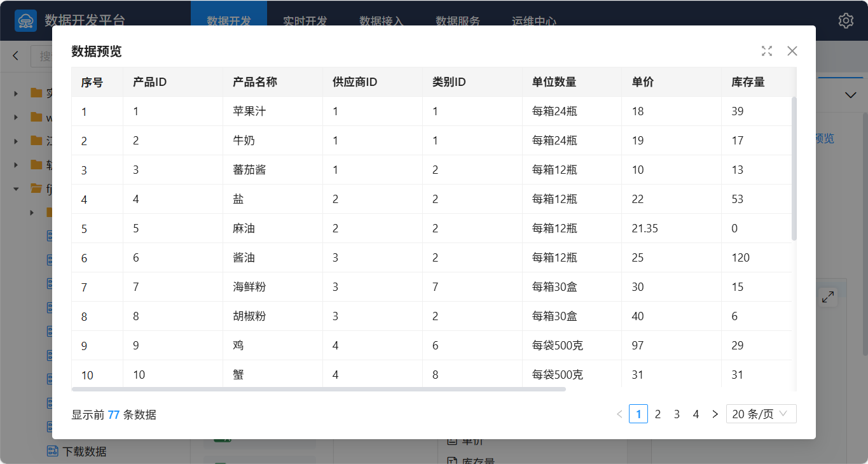Select the 数据服务 tab
Screen dimensions: 868x464
(x=458, y=20)
